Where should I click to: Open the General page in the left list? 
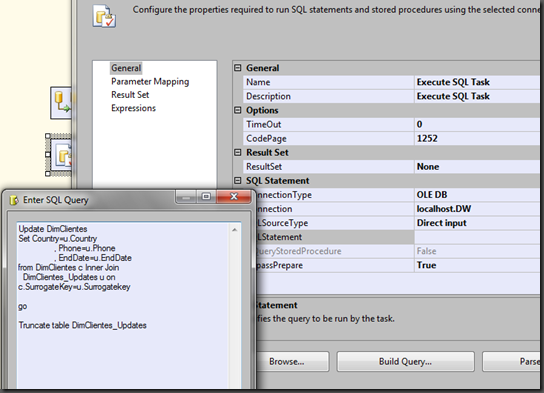tap(126, 68)
